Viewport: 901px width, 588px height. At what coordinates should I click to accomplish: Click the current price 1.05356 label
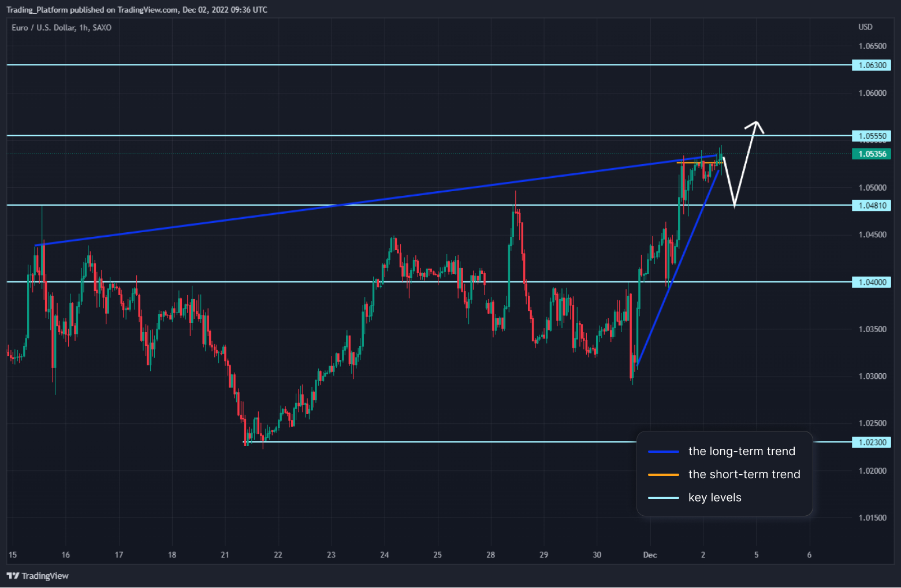872,154
